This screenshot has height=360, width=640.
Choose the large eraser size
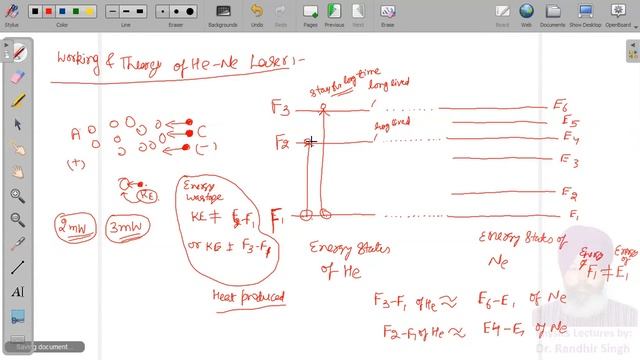pyautogui.click(x=190, y=11)
